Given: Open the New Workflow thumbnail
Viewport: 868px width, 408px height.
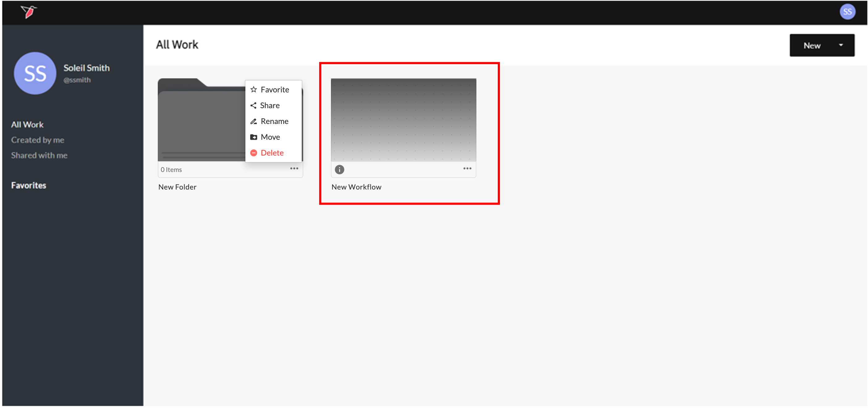Looking at the screenshot, I should click(403, 120).
